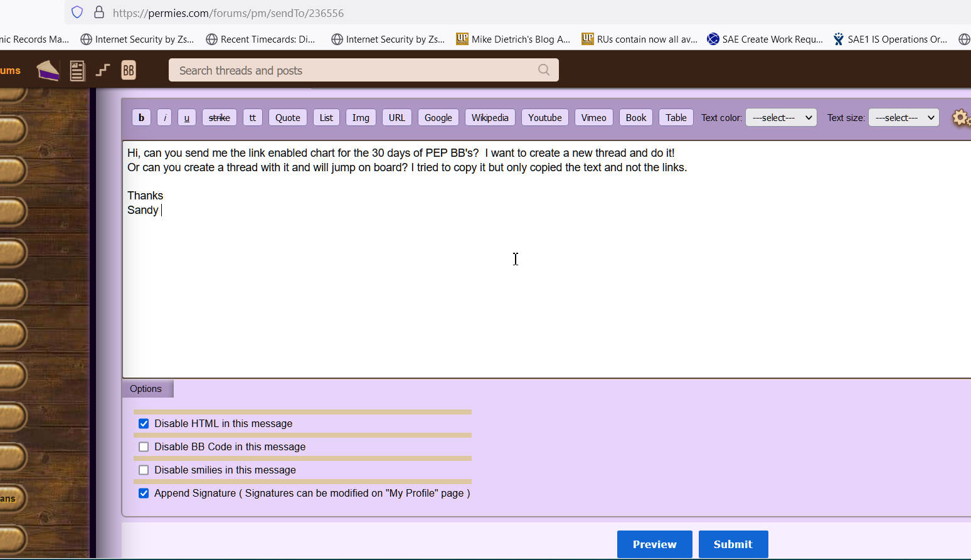Open the editor settings gear icon
Viewport: 971px width, 560px height.
click(x=960, y=118)
